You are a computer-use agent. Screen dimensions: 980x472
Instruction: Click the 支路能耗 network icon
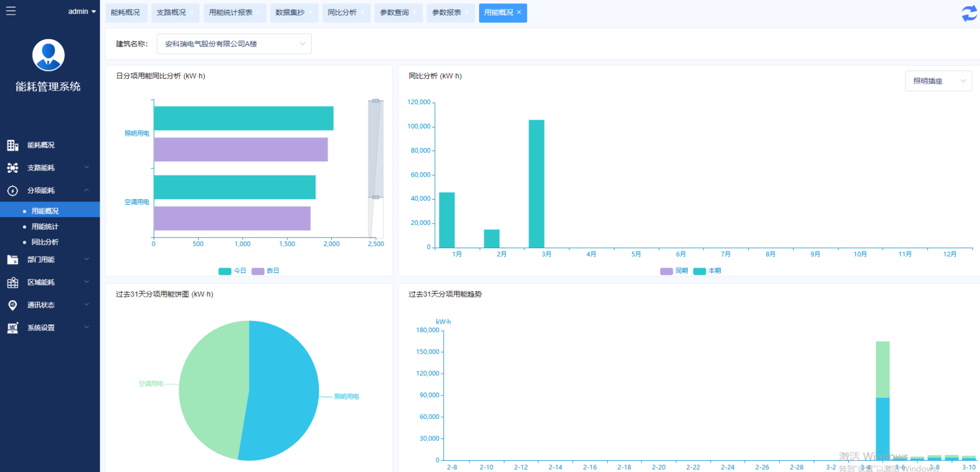click(x=12, y=168)
